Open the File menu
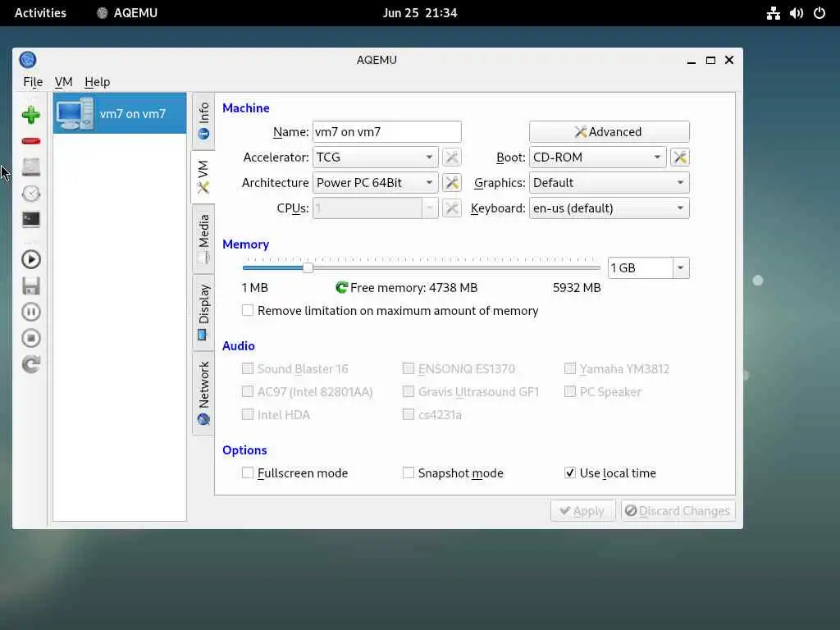840x630 pixels. click(33, 82)
